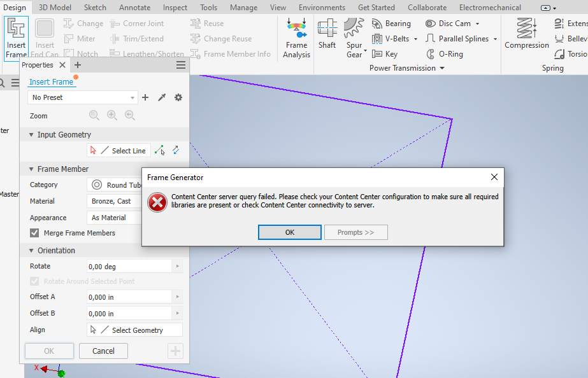Open the Electromechanical tab

click(x=490, y=8)
